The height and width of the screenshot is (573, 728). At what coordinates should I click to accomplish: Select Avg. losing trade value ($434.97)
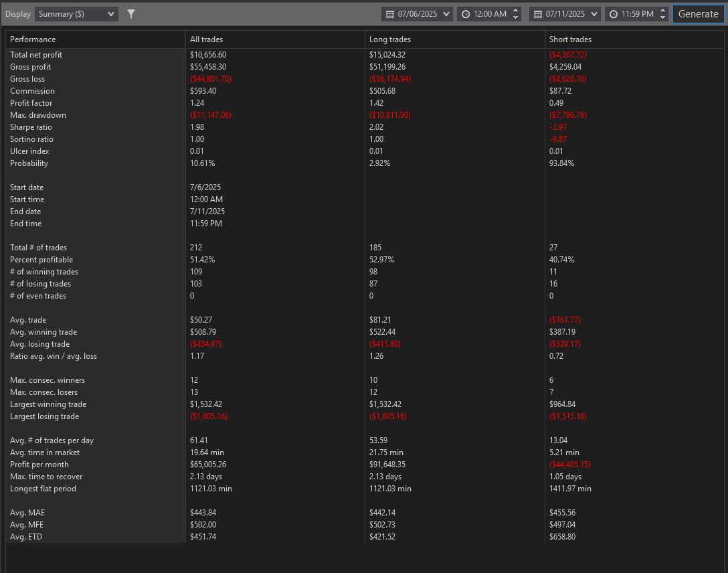(x=205, y=344)
